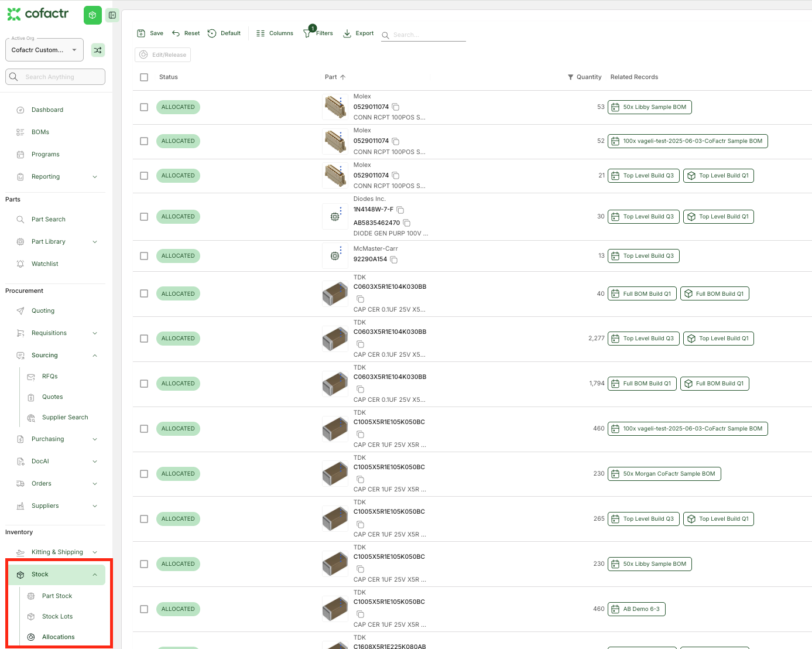Open the 50x Libby Sample BOM record, quantity 53

(650, 107)
